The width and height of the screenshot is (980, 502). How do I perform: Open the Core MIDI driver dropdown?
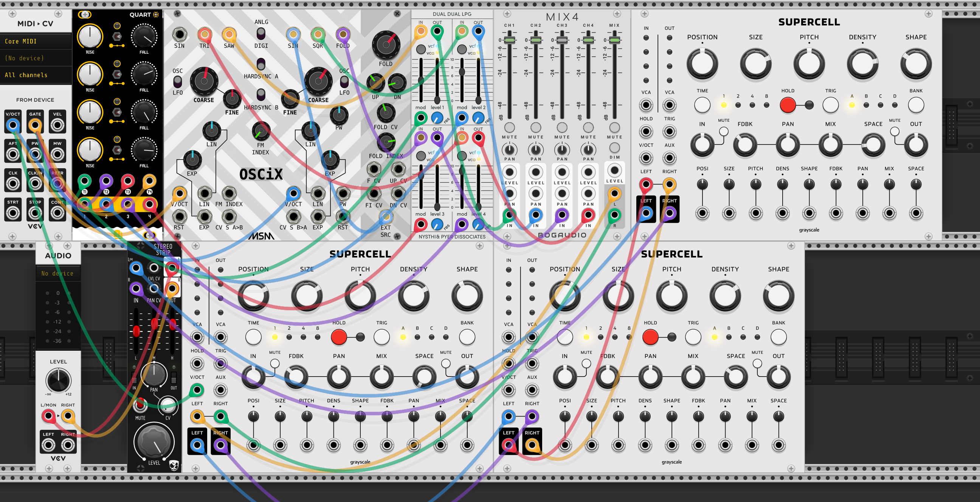(x=36, y=41)
